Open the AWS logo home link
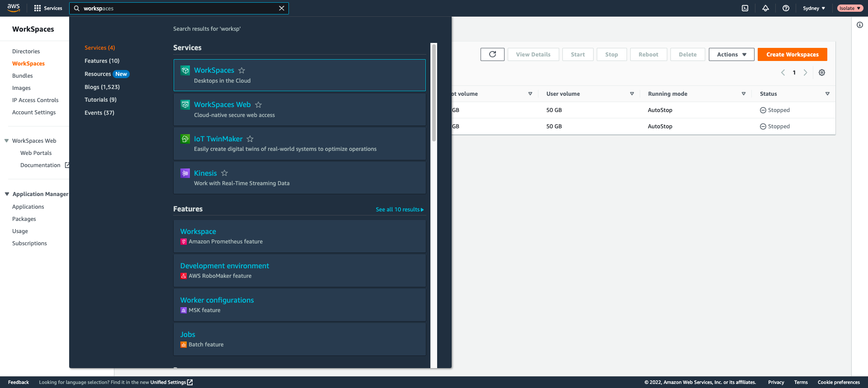Screen dimensions: 868x388 coord(14,8)
